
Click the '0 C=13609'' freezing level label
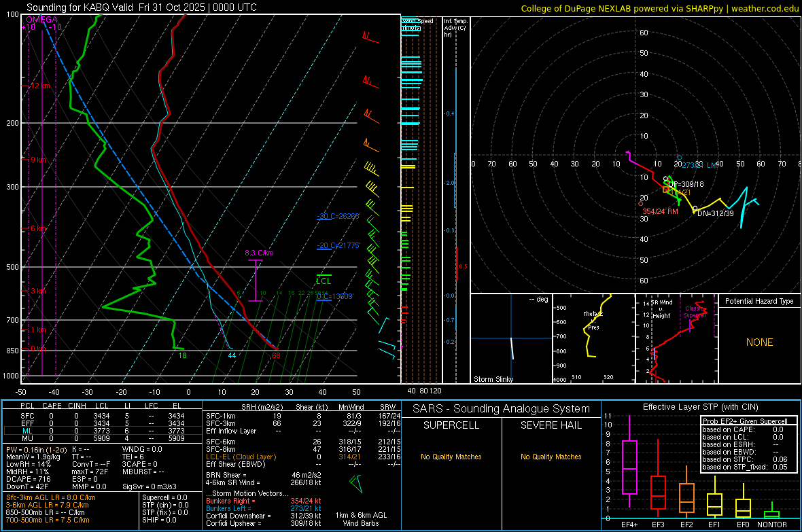335,297
